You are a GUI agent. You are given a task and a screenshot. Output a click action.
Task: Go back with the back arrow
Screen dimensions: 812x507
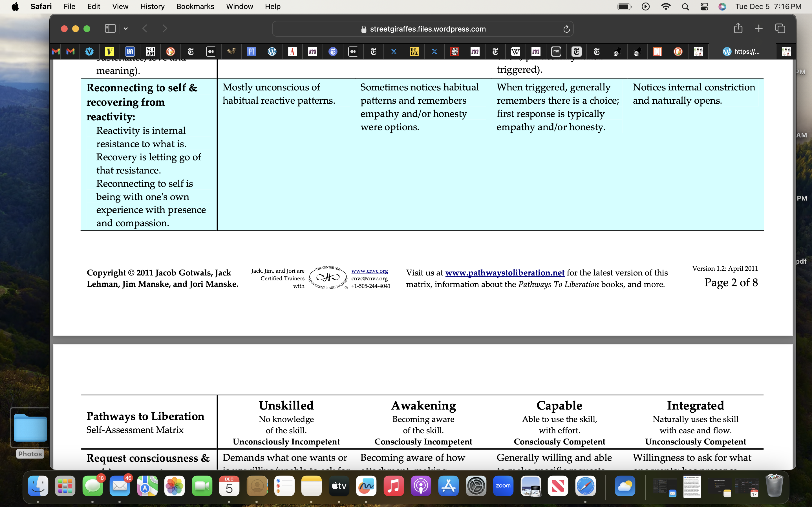[x=145, y=28]
